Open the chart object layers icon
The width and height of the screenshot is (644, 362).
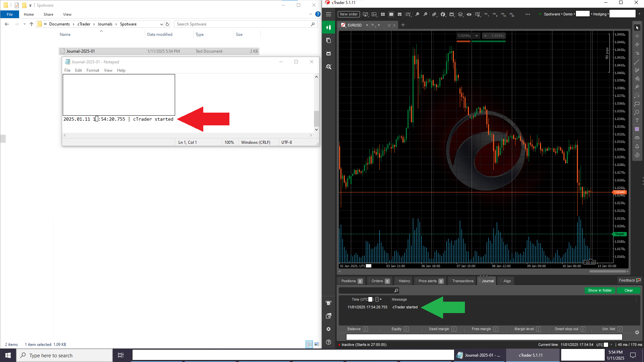click(461, 14)
